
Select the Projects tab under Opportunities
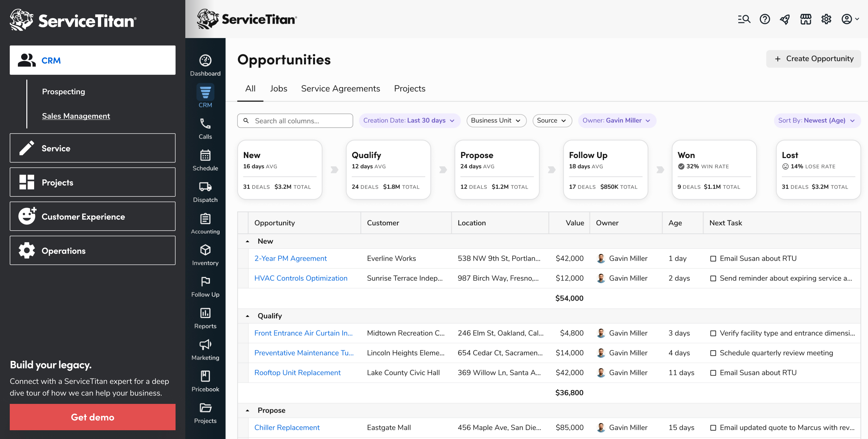pos(409,89)
